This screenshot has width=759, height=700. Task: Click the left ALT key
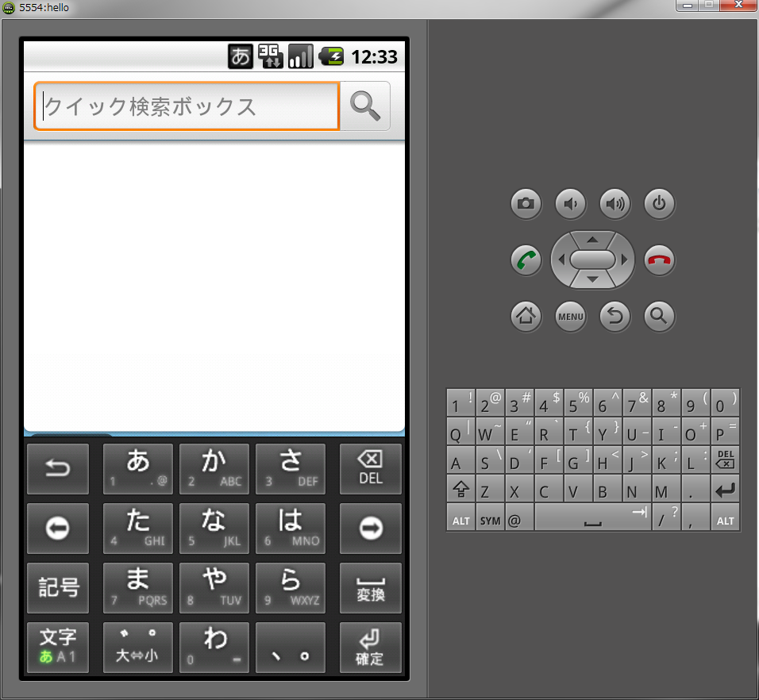tap(460, 517)
